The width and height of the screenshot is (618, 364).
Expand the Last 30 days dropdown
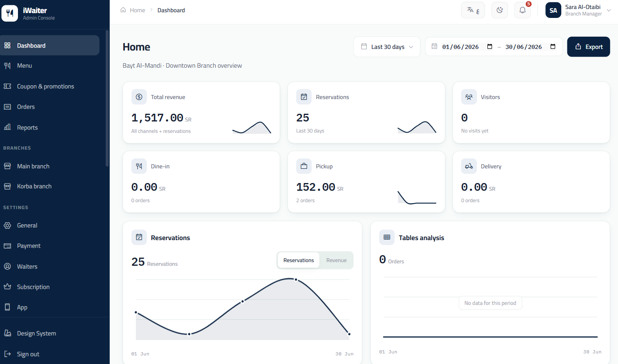pyautogui.click(x=387, y=47)
